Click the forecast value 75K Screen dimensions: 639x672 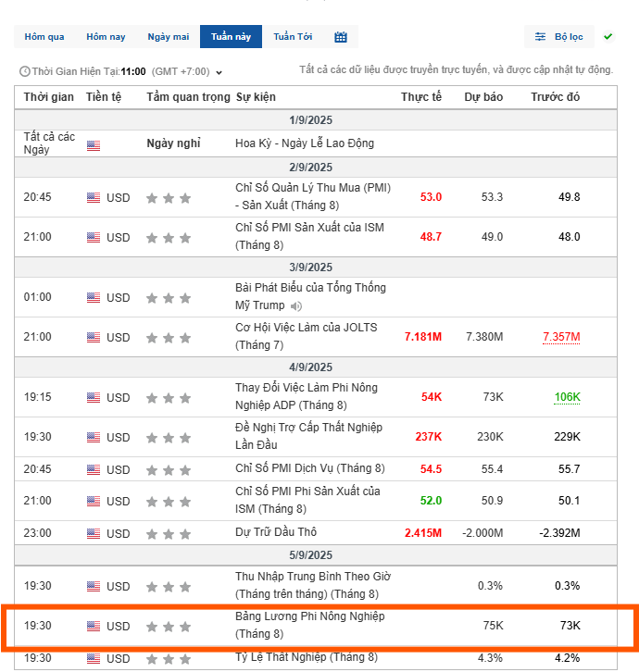pyautogui.click(x=494, y=626)
